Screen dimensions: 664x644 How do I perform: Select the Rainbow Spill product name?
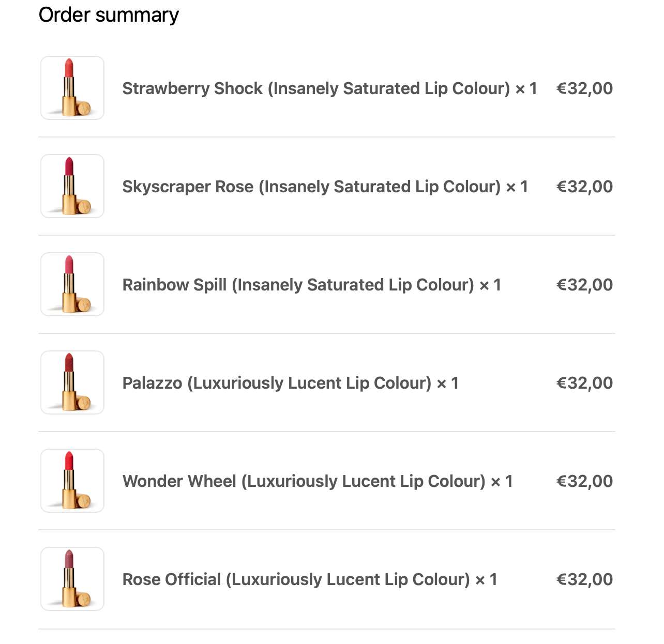311,285
